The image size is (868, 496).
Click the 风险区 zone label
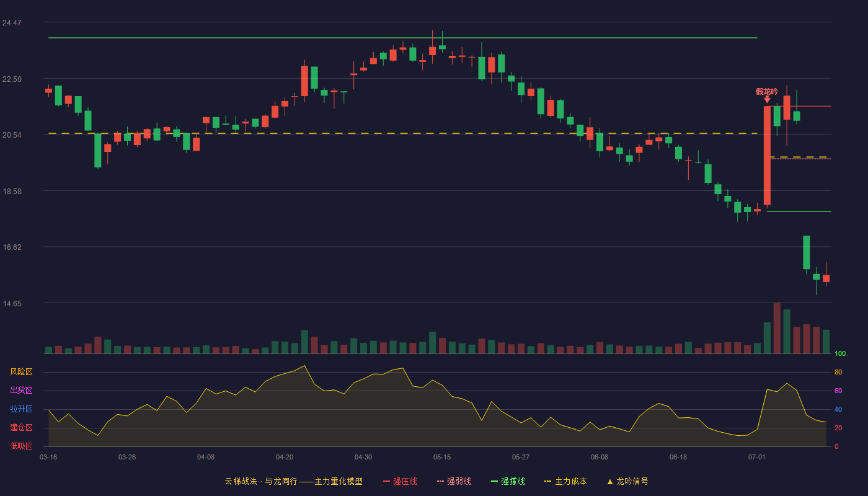coord(21,372)
